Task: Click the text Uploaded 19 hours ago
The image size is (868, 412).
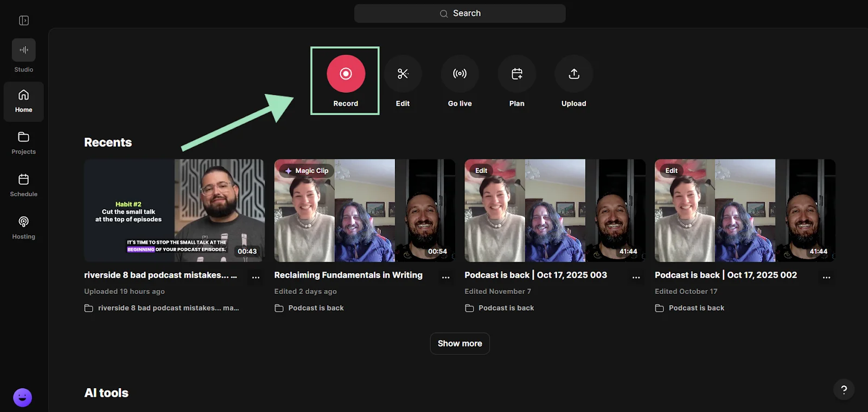Action: [124, 292]
